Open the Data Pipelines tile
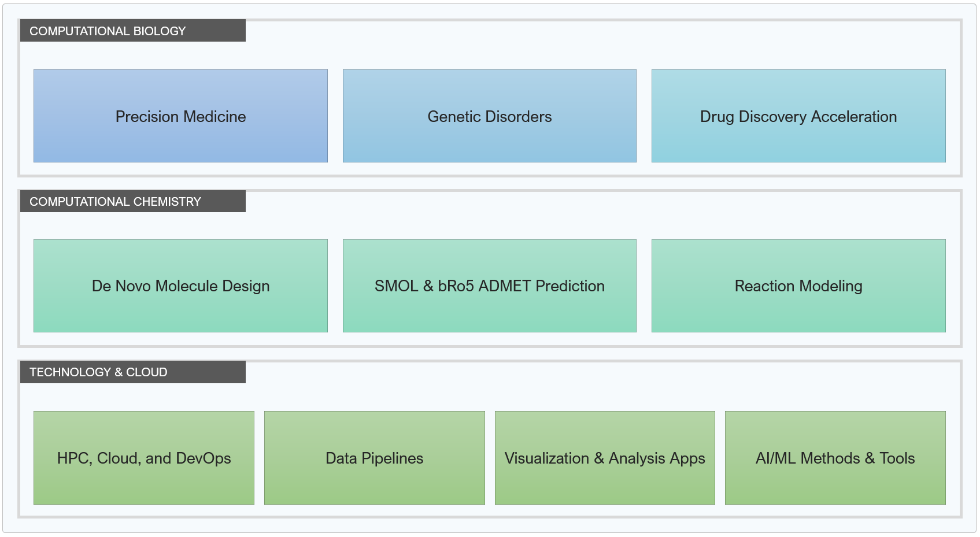This screenshot has height=537, width=980. point(375,458)
